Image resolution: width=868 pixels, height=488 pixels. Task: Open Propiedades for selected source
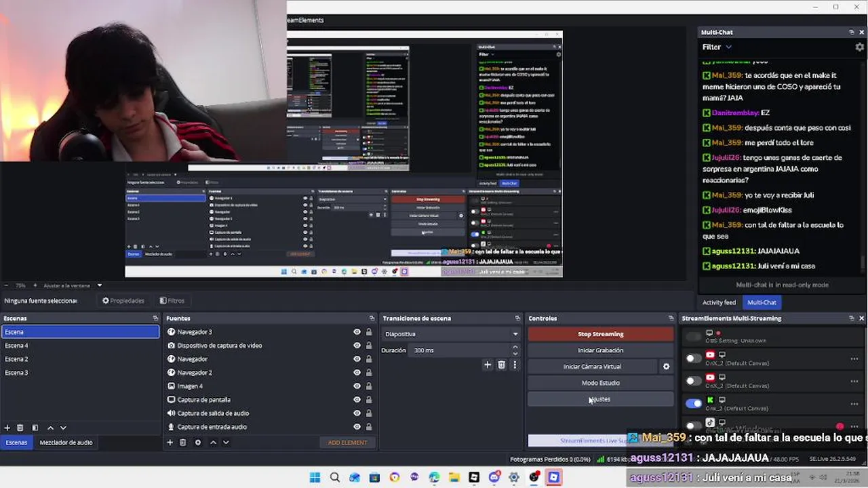(x=123, y=301)
